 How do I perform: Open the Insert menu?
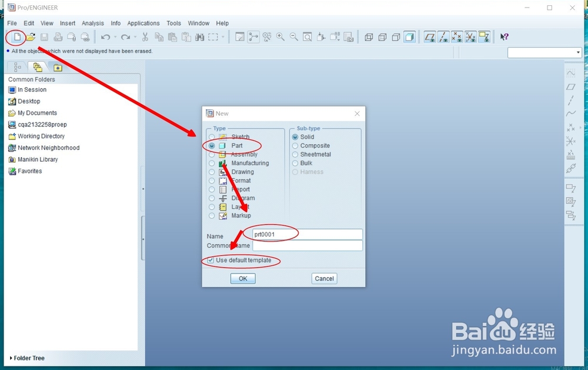68,24
